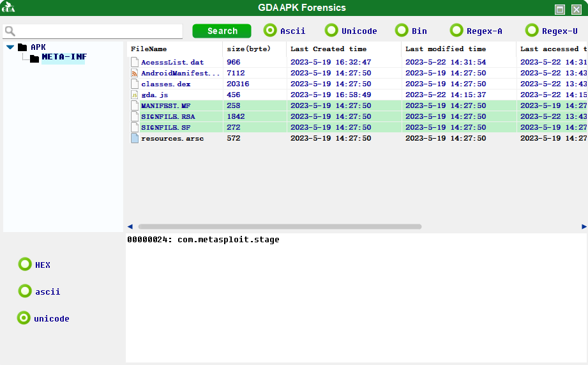
Task: Click the resources.arsc file icon
Action: (x=135, y=138)
